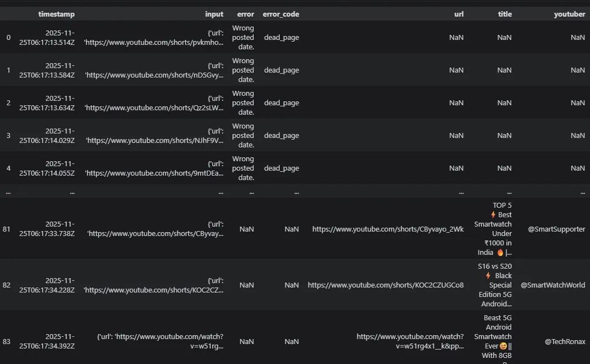Click the "S16 vs S20 Black Special" title cell
The image size is (590, 364).
coord(495,285)
